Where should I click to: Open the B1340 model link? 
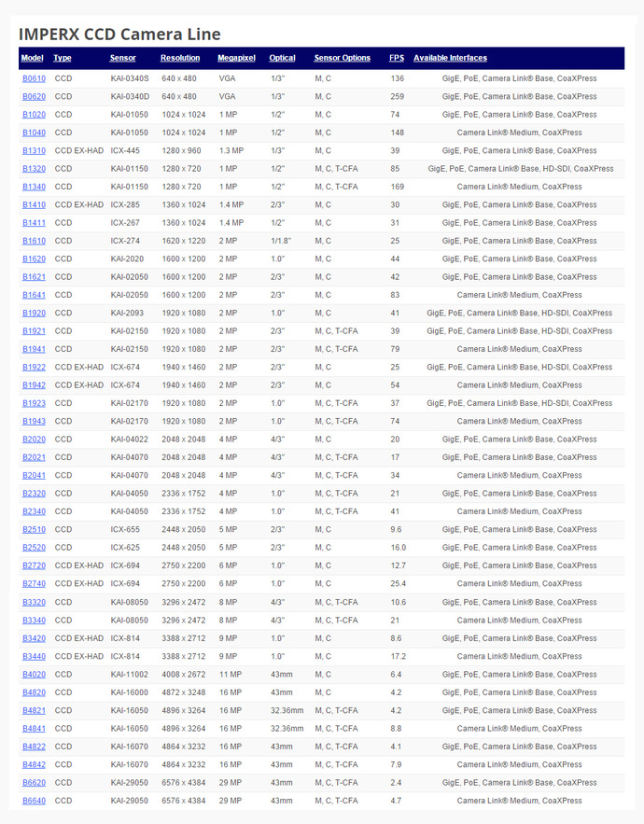[35, 187]
